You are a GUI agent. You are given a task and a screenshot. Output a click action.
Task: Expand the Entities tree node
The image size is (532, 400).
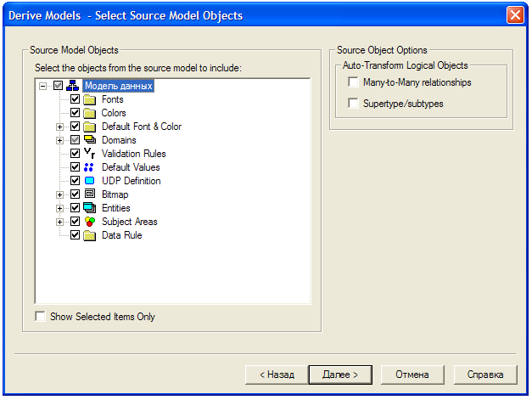59,208
